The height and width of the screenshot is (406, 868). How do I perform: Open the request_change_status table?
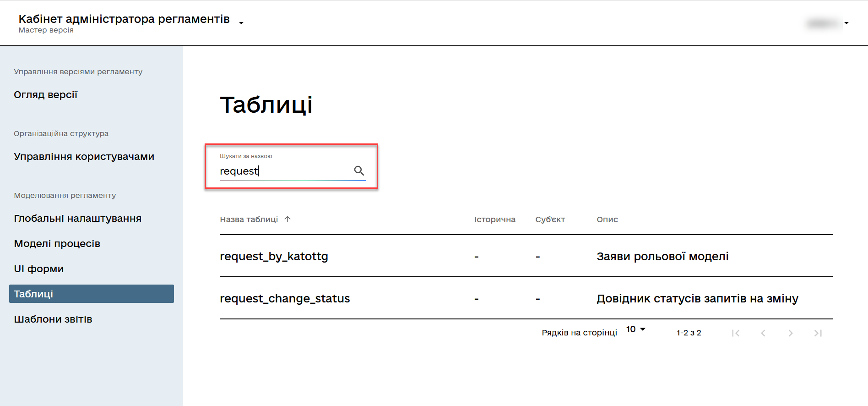click(285, 298)
